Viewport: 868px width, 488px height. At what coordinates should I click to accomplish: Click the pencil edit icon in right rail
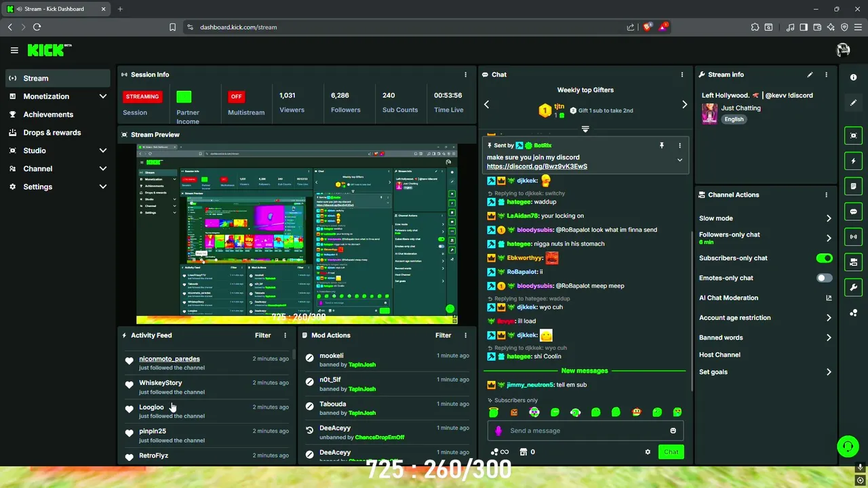853,103
